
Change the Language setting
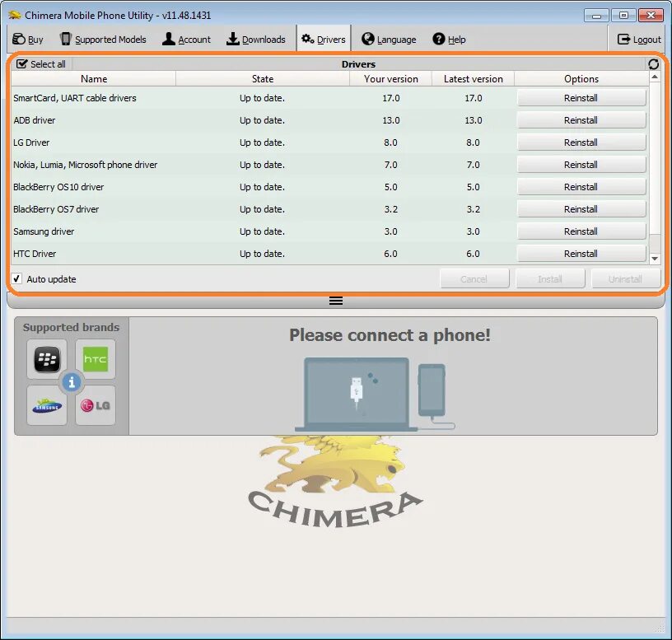pyautogui.click(x=389, y=40)
